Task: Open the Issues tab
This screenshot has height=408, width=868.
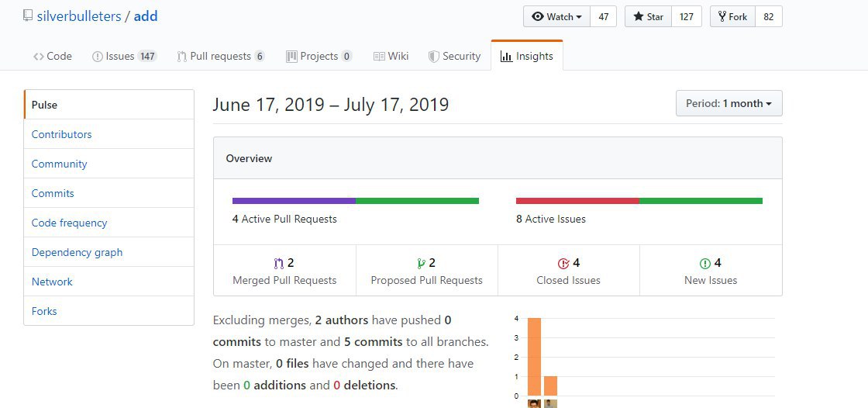Action: pyautogui.click(x=125, y=56)
